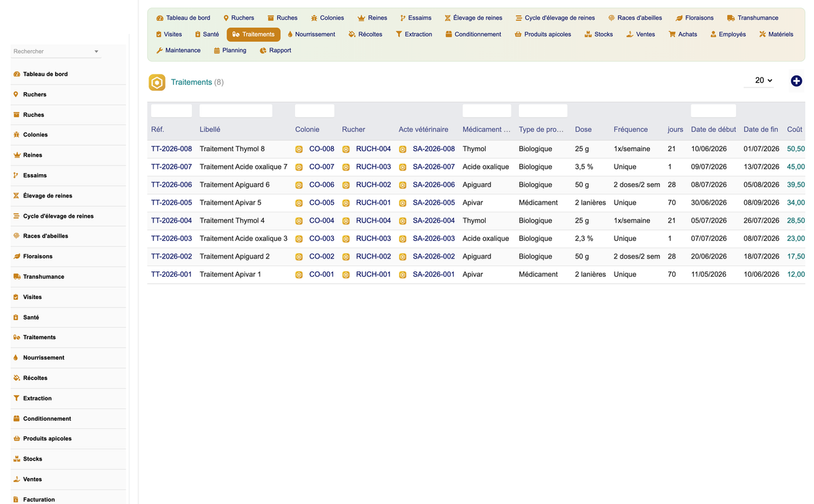The width and height of the screenshot is (814, 504).
Task: Open the Nourrissement tab
Action: pyautogui.click(x=311, y=34)
